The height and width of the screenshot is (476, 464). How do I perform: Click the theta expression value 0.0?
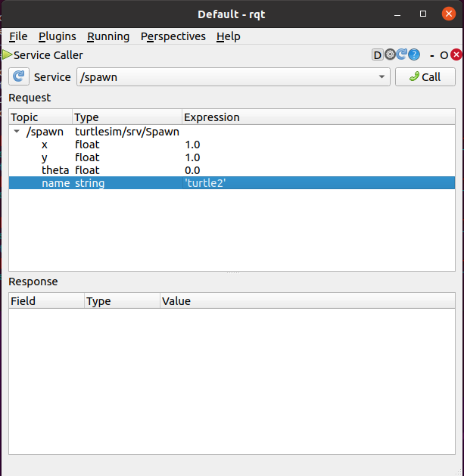pos(192,170)
